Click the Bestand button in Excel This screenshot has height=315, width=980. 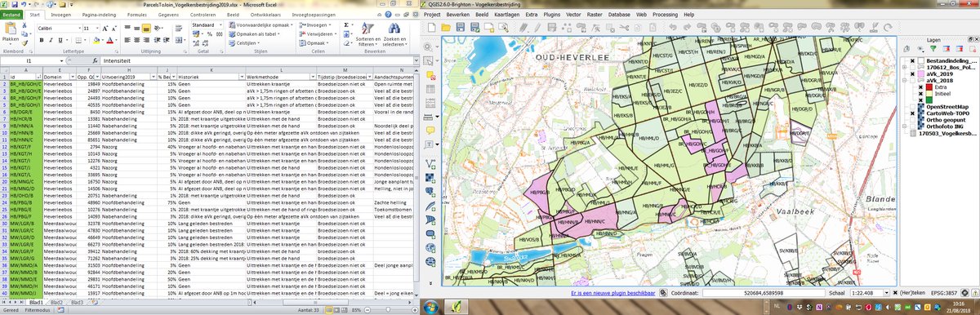[x=11, y=15]
